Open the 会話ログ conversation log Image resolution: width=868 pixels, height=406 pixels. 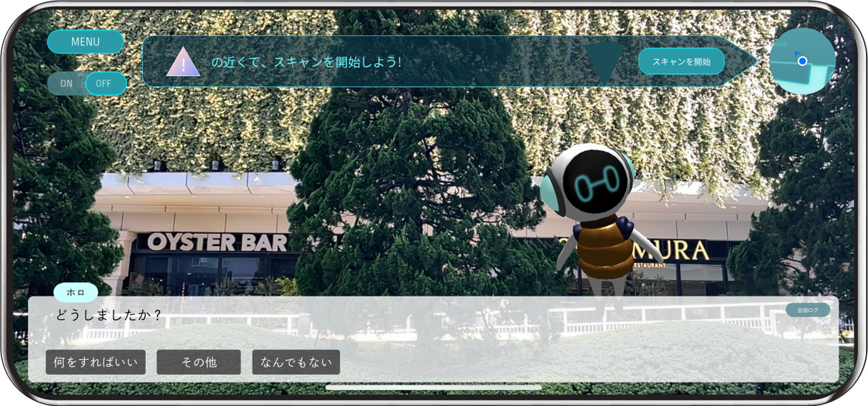(x=808, y=310)
